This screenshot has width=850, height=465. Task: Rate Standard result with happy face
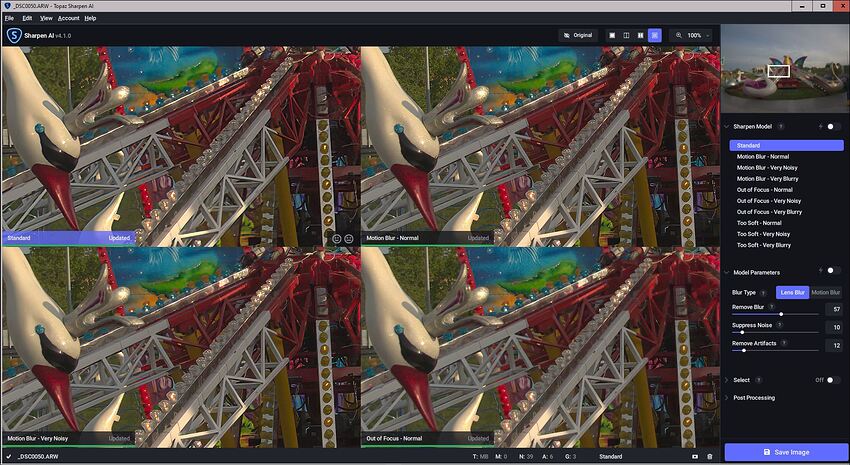click(x=337, y=238)
